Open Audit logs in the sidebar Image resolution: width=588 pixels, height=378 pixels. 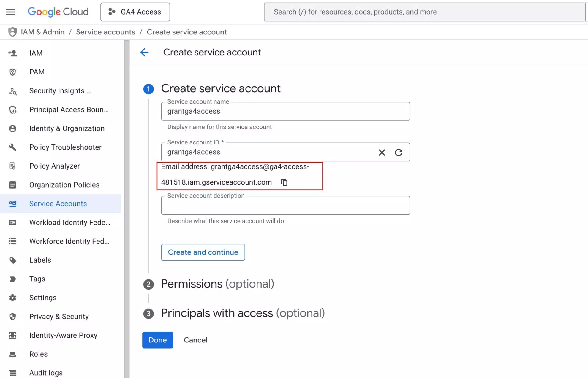click(x=46, y=372)
